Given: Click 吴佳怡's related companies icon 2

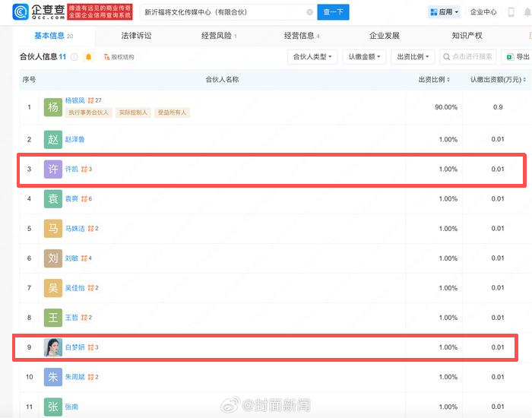Looking at the screenshot, I should tap(93, 288).
